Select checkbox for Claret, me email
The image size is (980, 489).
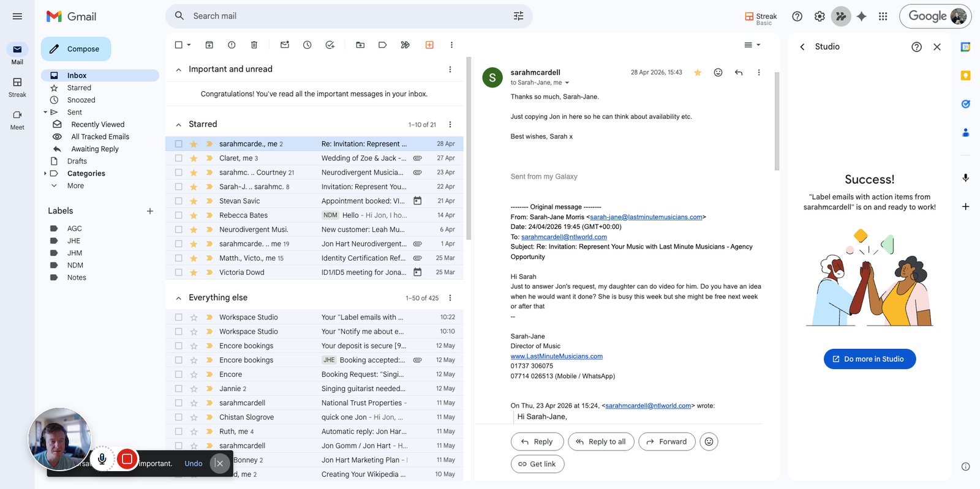click(179, 158)
